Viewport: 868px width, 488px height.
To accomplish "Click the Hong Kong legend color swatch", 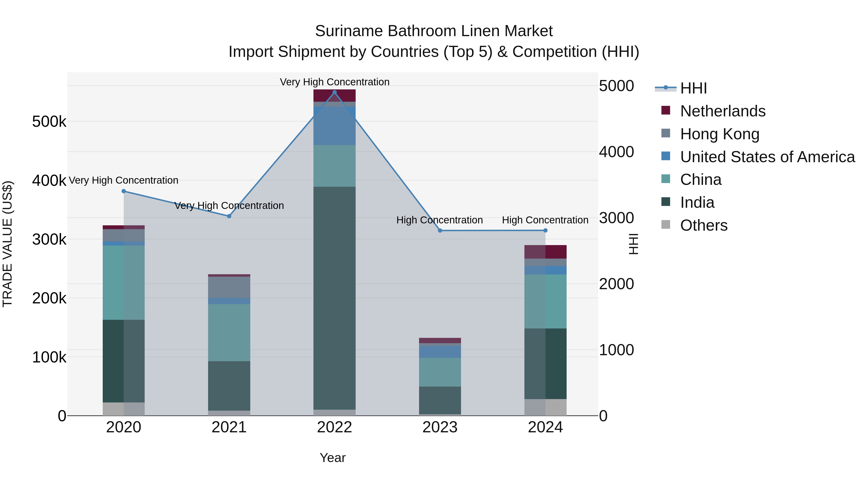I will click(x=665, y=133).
